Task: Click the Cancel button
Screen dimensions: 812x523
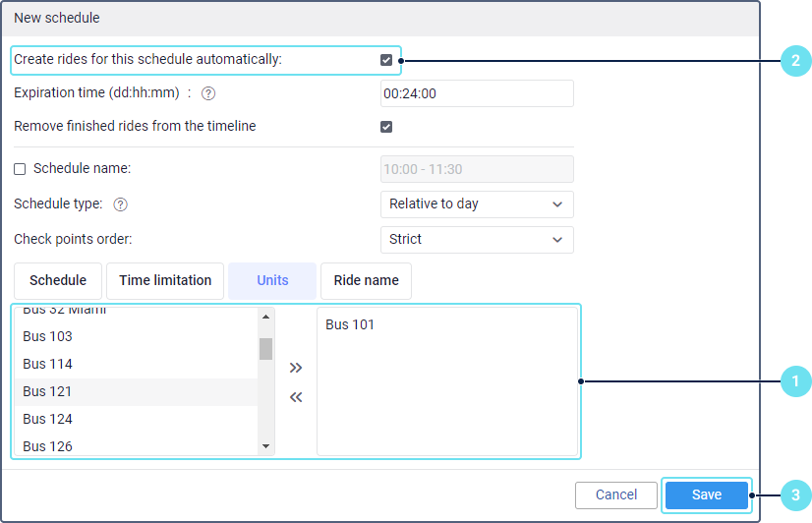Action: coord(616,495)
